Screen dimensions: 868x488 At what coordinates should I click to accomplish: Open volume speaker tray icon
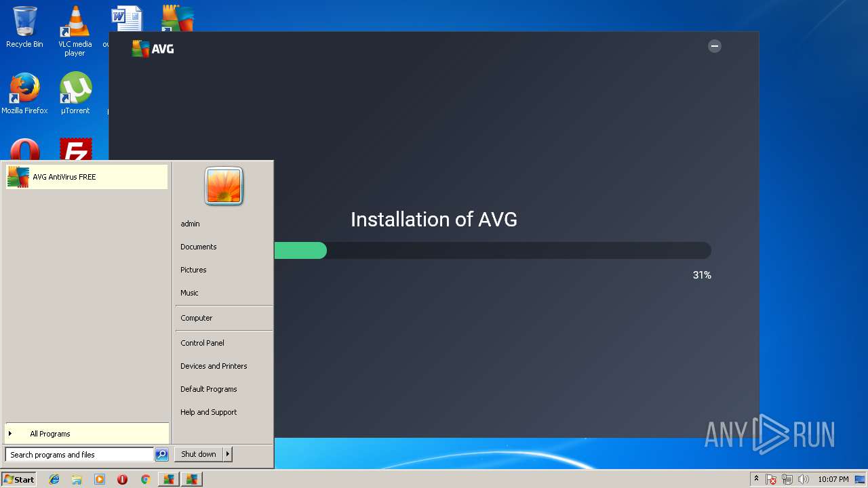pos(804,479)
